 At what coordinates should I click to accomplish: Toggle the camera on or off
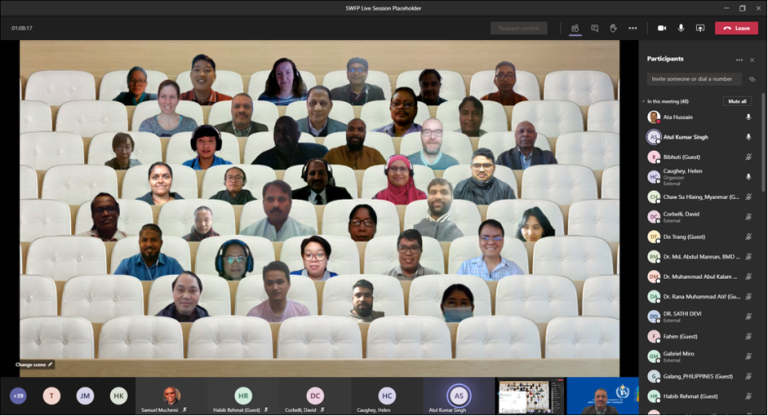click(662, 28)
